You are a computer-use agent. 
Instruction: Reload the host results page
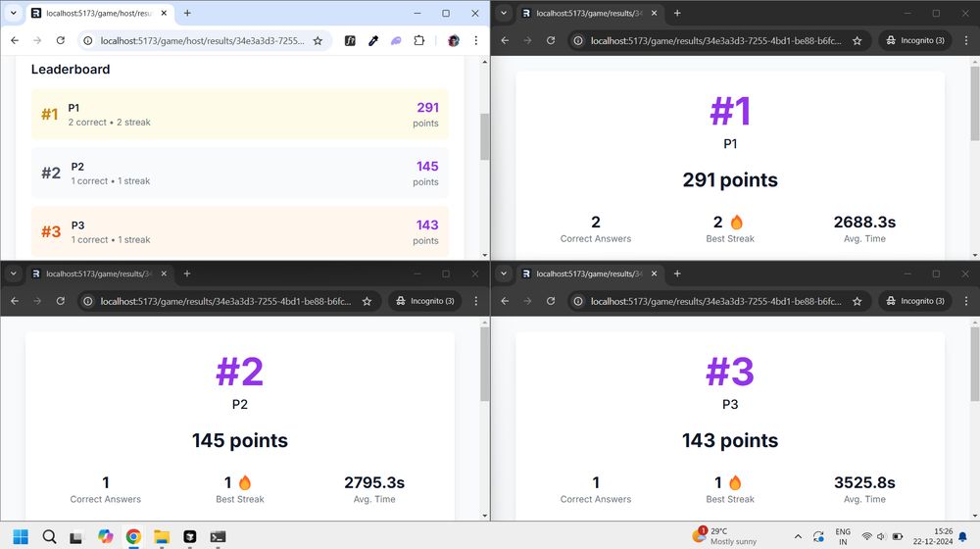pos(61,40)
